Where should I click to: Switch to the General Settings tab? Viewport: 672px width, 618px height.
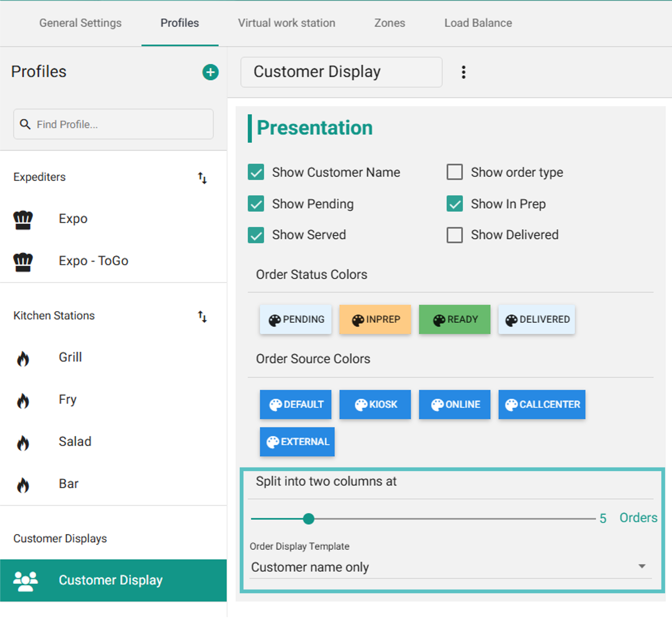click(80, 23)
